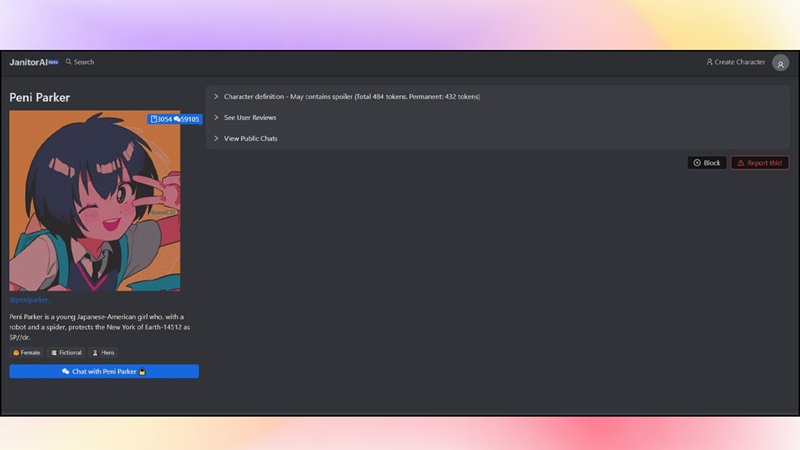800x450 pixels.
Task: Select the Hero tag
Action: (103, 353)
